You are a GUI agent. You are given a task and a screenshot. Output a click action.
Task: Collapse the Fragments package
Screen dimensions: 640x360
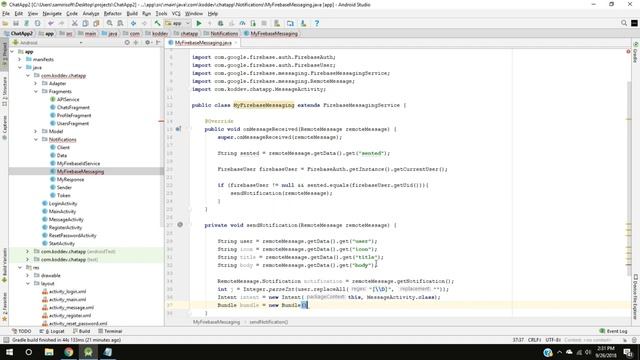click(36, 91)
